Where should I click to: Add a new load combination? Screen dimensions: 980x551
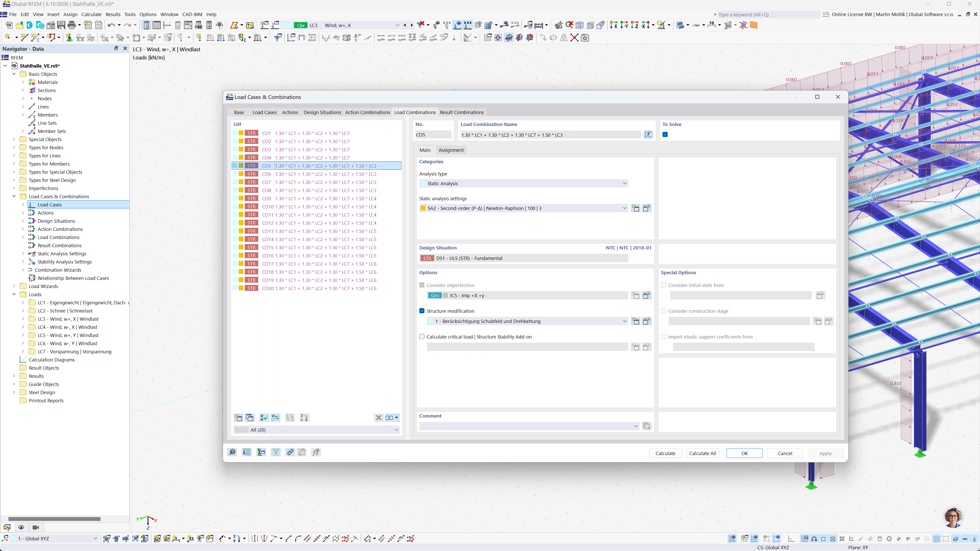tap(238, 418)
